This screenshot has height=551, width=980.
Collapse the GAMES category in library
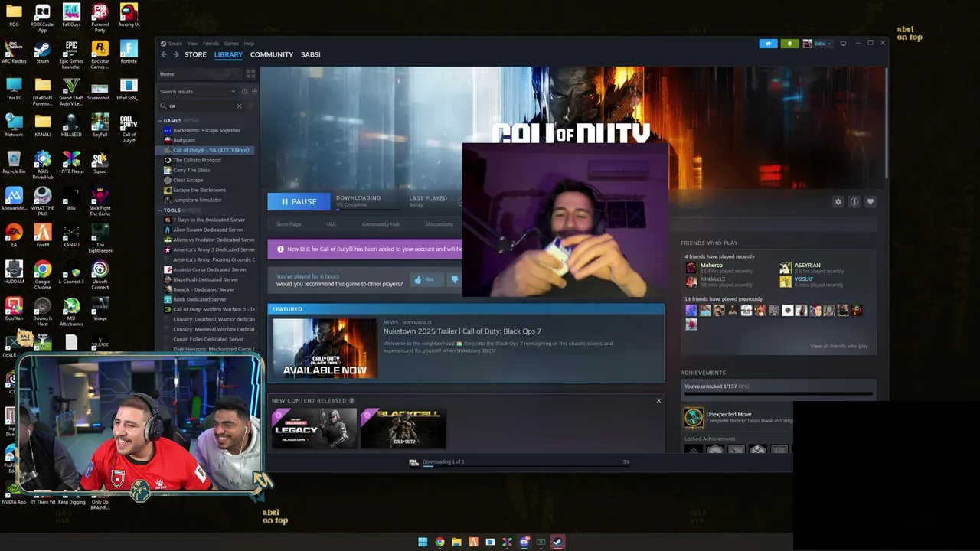click(161, 121)
